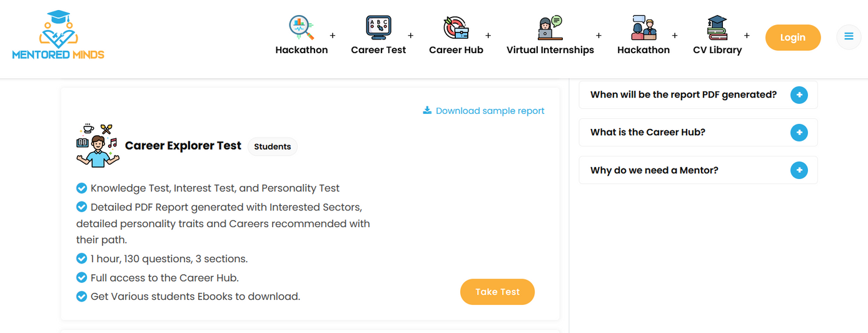868x333 pixels.
Task: Click 'Why do we need a Mentor?' question text
Action: 654,170
